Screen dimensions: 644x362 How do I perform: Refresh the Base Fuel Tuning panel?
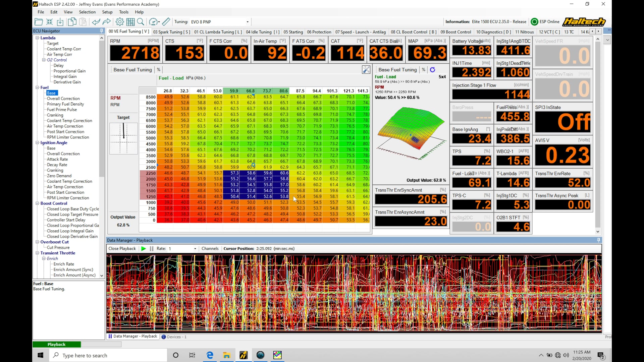click(x=433, y=69)
